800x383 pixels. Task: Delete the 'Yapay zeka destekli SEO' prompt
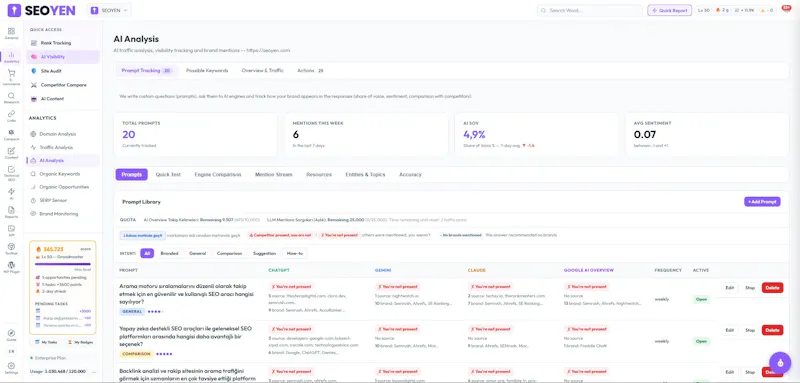tap(772, 330)
